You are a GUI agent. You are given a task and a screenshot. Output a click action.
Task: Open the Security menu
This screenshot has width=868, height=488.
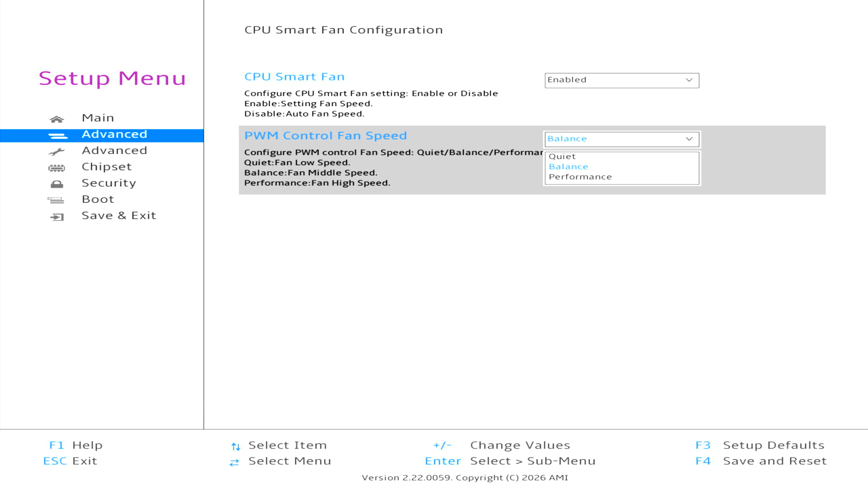(109, 183)
